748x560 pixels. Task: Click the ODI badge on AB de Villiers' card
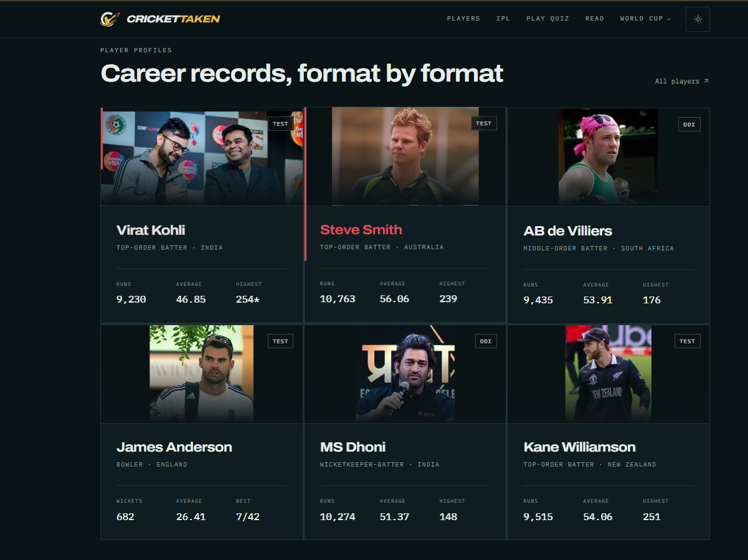click(x=689, y=125)
